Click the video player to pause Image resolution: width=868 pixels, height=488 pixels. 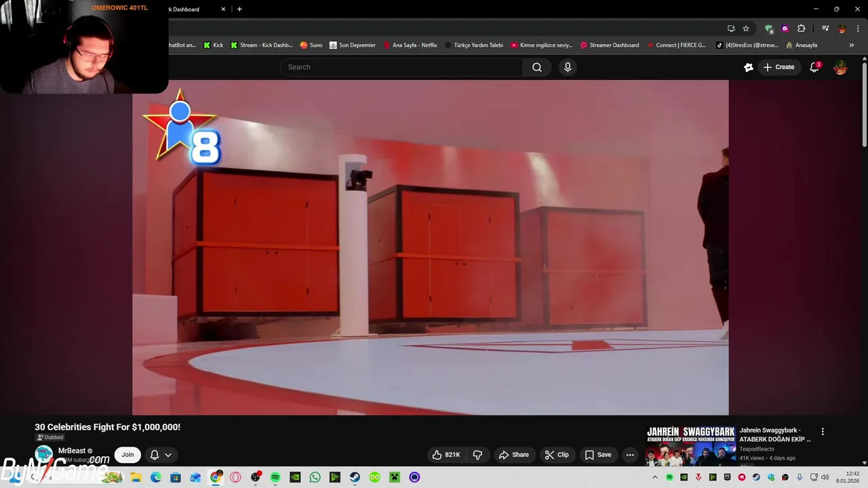[430, 247]
